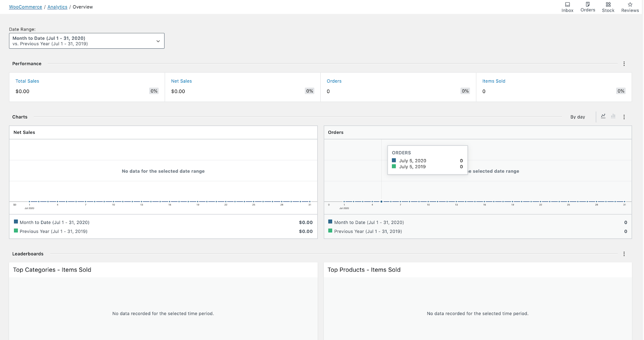
Task: Click the 'Date Range:' label
Action: coord(22,29)
